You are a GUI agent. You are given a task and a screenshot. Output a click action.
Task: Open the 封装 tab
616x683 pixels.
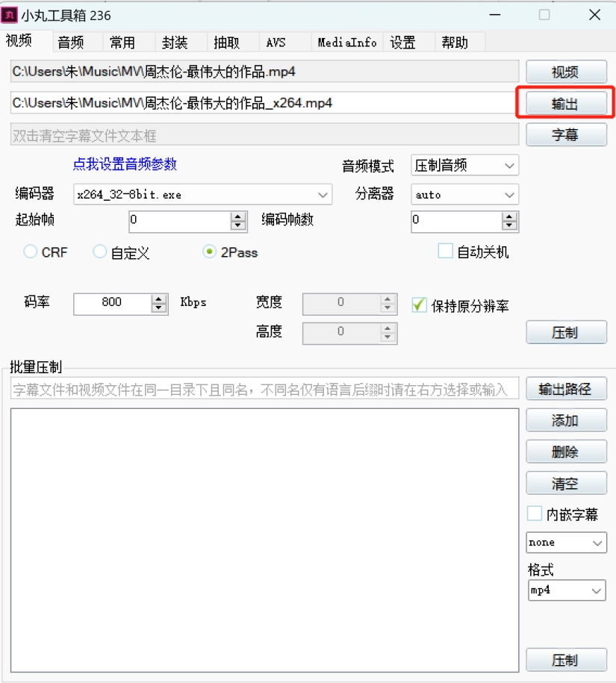coord(181,43)
